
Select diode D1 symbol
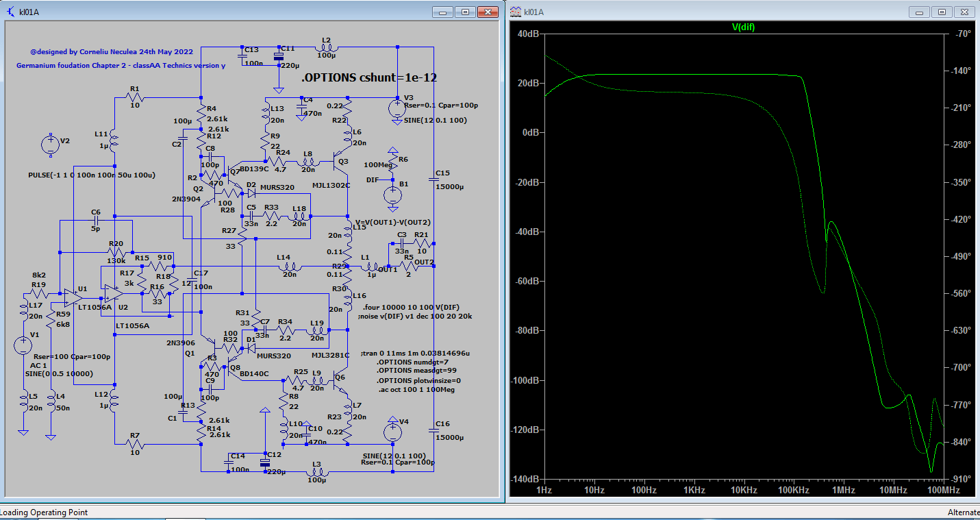(x=251, y=347)
